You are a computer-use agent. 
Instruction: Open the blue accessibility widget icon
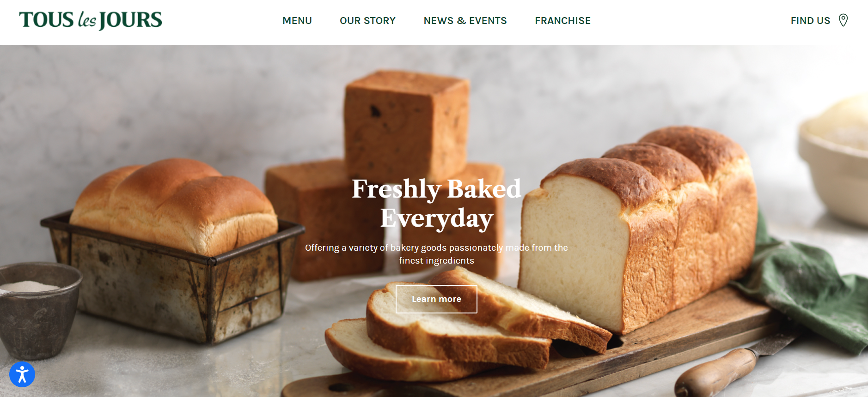[x=22, y=374]
